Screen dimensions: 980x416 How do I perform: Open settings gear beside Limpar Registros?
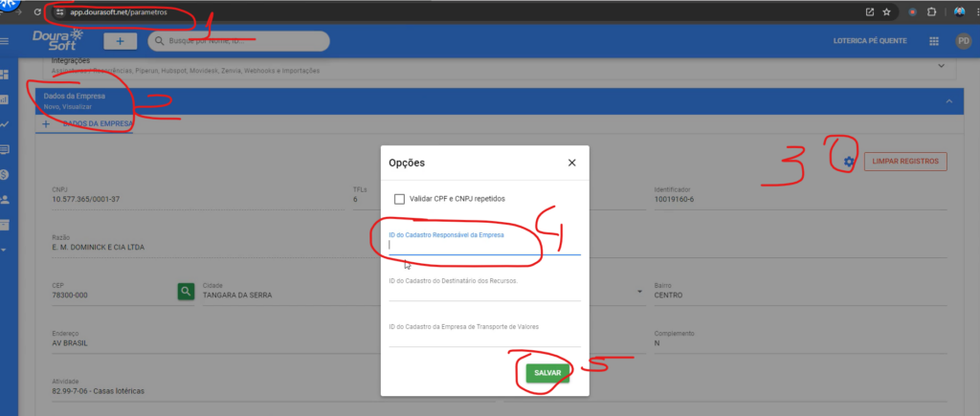click(x=849, y=162)
